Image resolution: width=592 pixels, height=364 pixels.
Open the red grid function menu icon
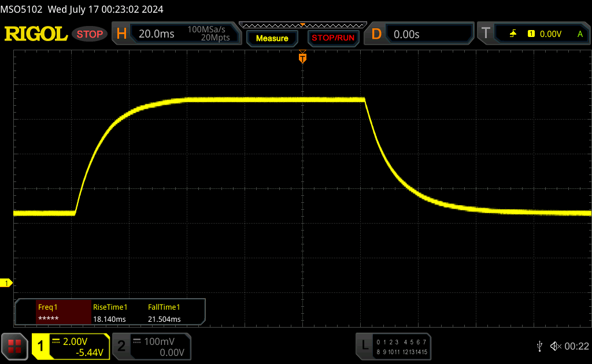pyautogui.click(x=14, y=346)
